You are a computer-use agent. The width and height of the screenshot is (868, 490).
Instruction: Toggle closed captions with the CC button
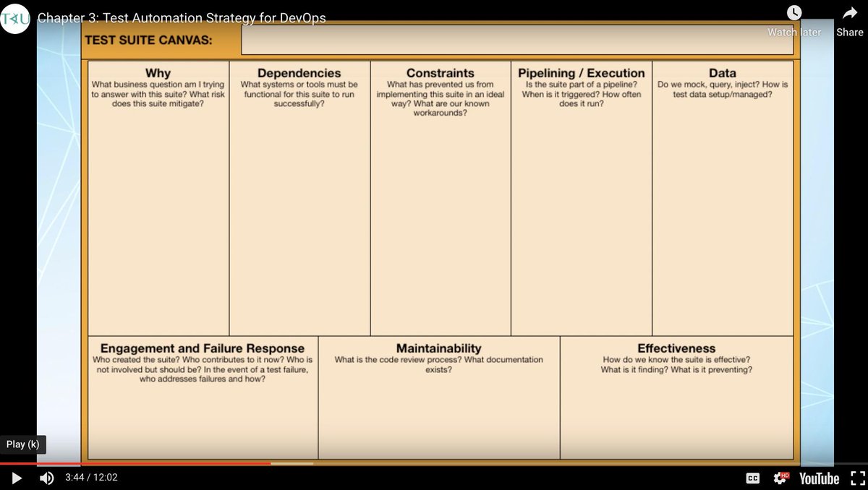[753, 478]
